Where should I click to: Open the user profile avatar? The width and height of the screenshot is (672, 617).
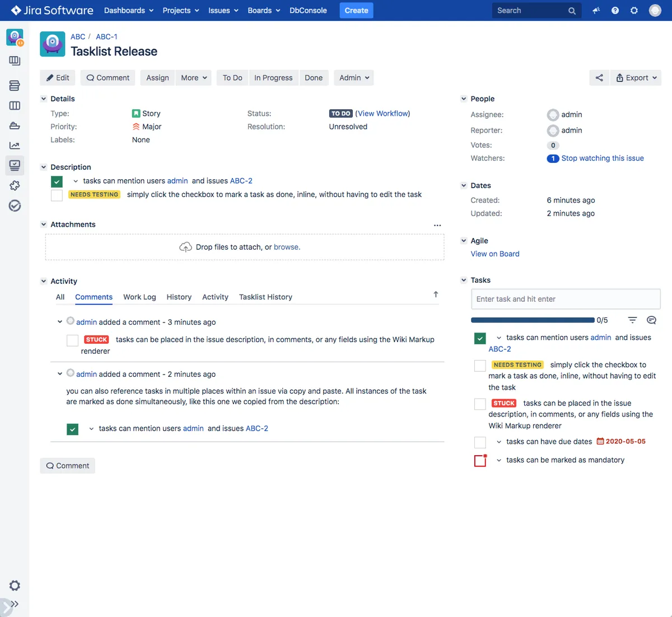tap(655, 11)
